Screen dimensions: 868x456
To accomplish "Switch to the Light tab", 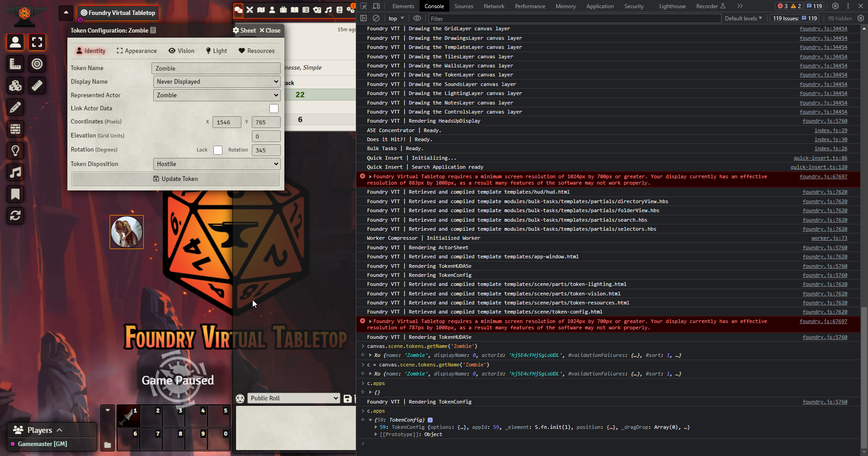I will 216,51.
